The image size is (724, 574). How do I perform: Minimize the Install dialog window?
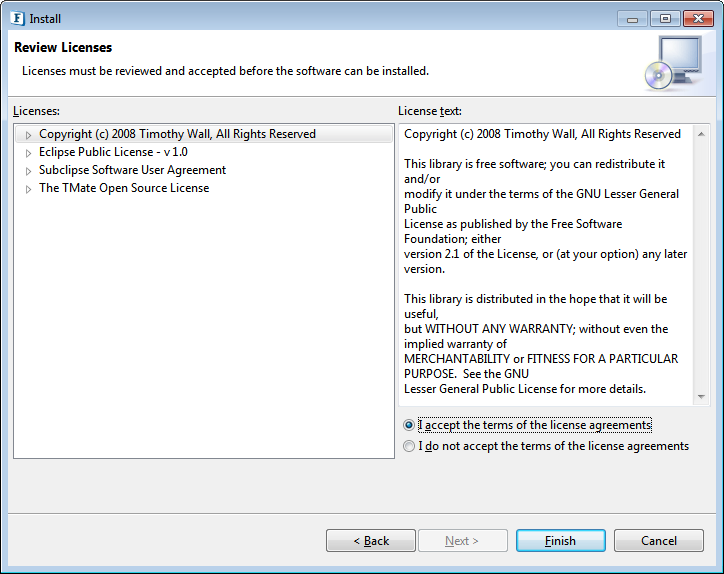tap(633, 19)
